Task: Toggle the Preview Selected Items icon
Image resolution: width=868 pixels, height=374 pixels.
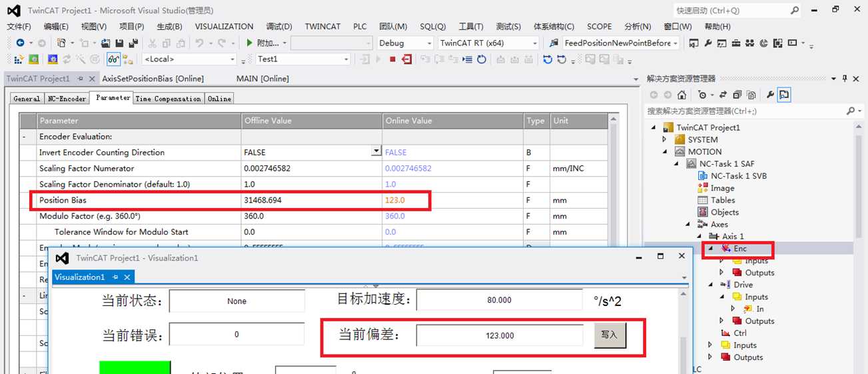Action: 783,95
